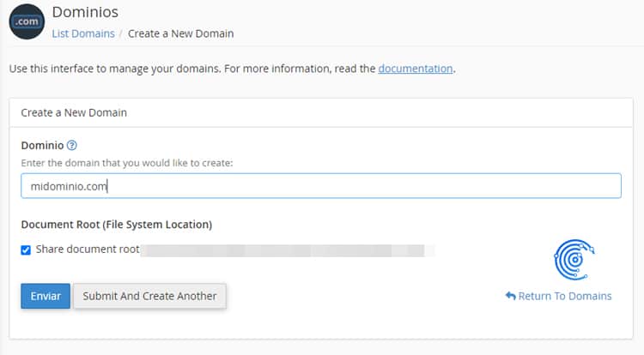Click the Share document root label text
Image resolution: width=644 pixels, height=355 pixels.
click(x=88, y=250)
